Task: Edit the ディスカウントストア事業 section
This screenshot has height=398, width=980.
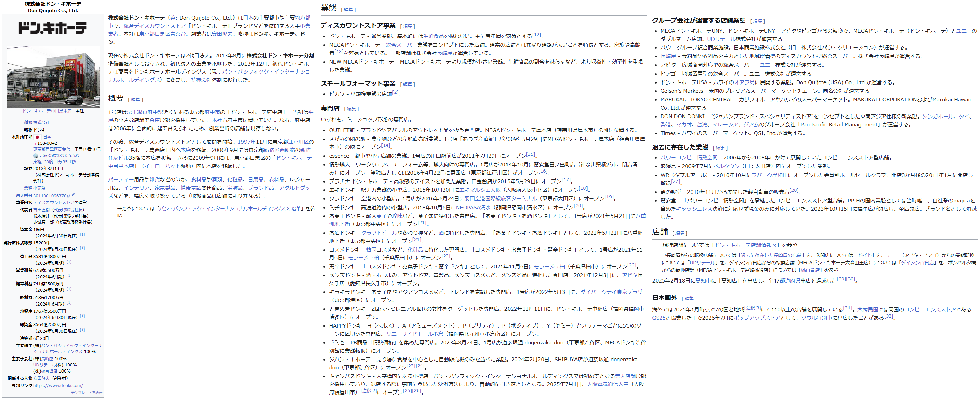Action: (x=408, y=26)
